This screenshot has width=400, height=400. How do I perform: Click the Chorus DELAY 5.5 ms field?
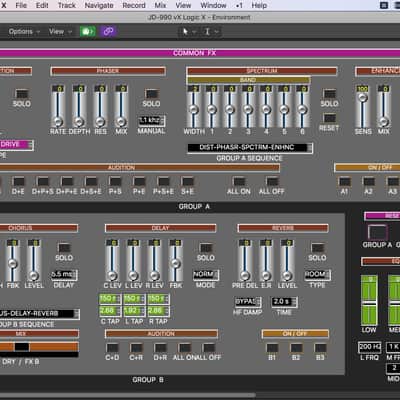pos(64,274)
